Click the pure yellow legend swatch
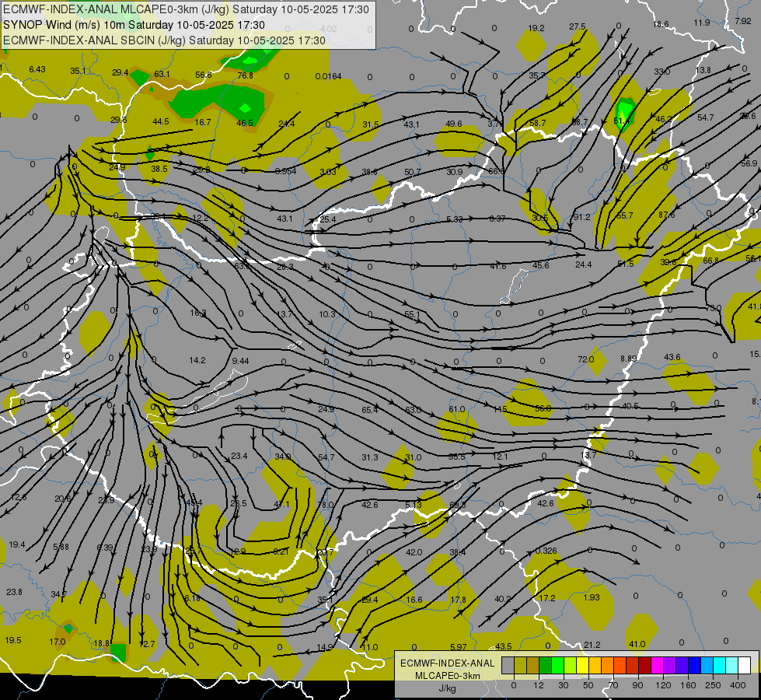This screenshot has height=700, width=761. tap(583, 666)
